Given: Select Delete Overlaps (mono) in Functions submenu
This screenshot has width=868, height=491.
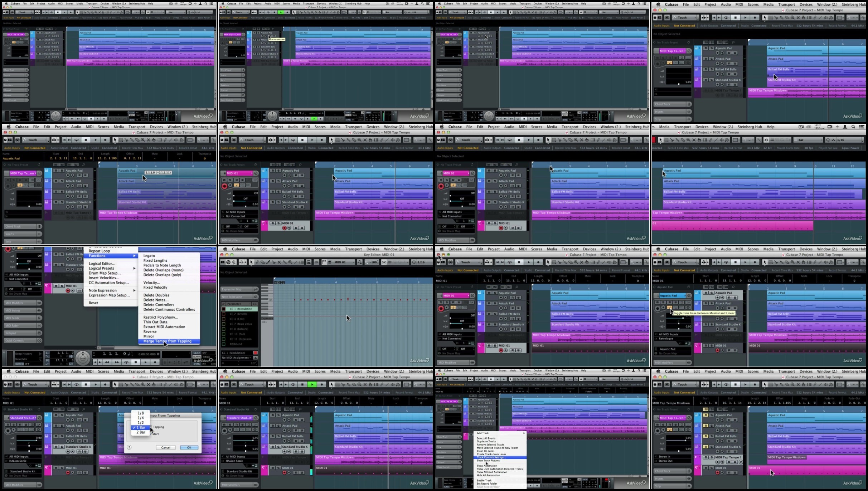Looking at the screenshot, I should [169, 270].
